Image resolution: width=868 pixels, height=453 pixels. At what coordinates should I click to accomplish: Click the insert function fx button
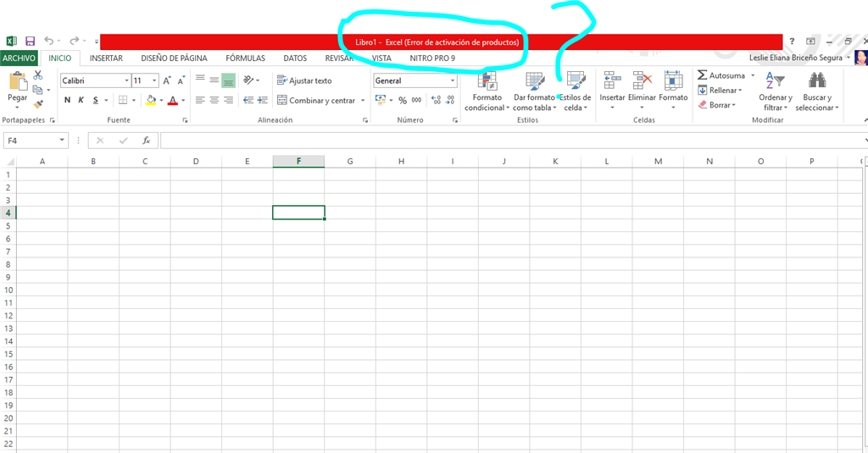pyautogui.click(x=146, y=141)
